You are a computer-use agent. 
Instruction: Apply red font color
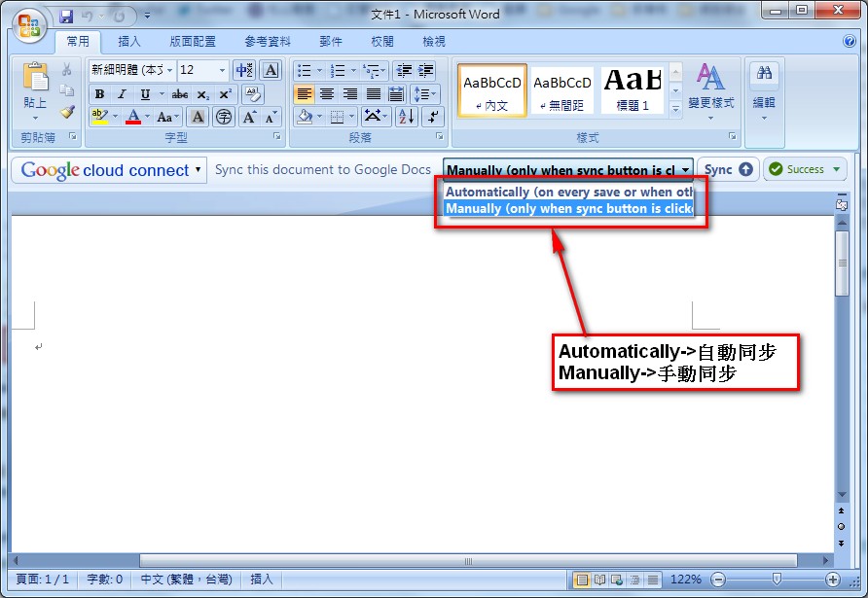[133, 117]
